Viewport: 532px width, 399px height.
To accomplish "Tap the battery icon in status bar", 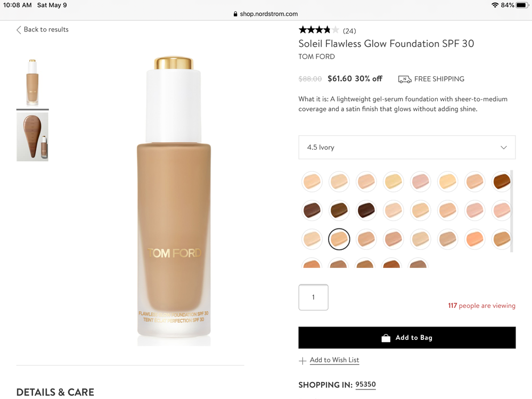I will coord(522,5).
